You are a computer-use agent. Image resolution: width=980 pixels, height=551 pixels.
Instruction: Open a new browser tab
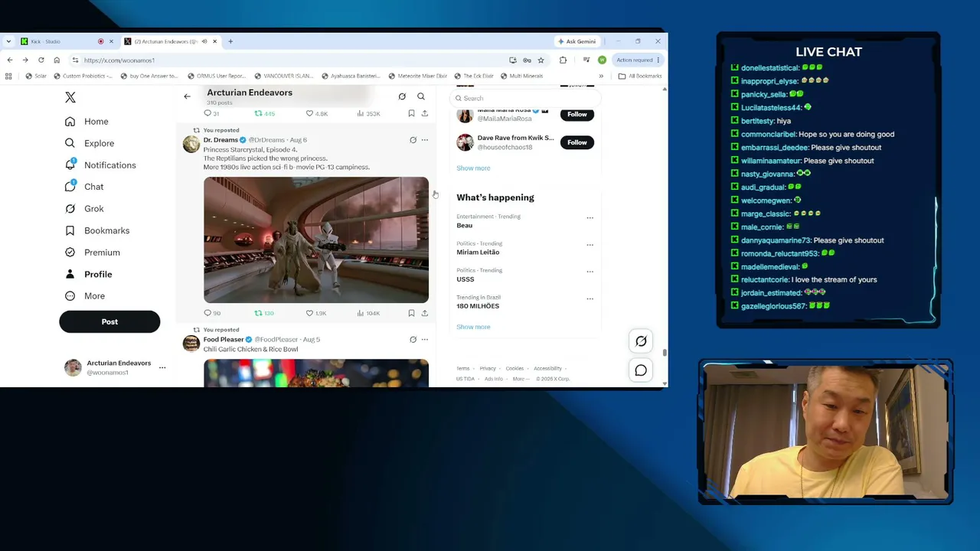point(230,41)
